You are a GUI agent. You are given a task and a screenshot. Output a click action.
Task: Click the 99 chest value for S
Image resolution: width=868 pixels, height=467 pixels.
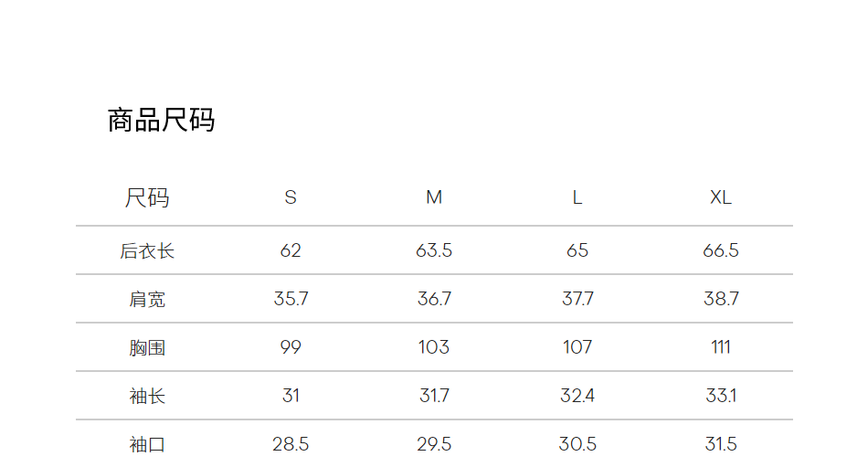point(291,347)
